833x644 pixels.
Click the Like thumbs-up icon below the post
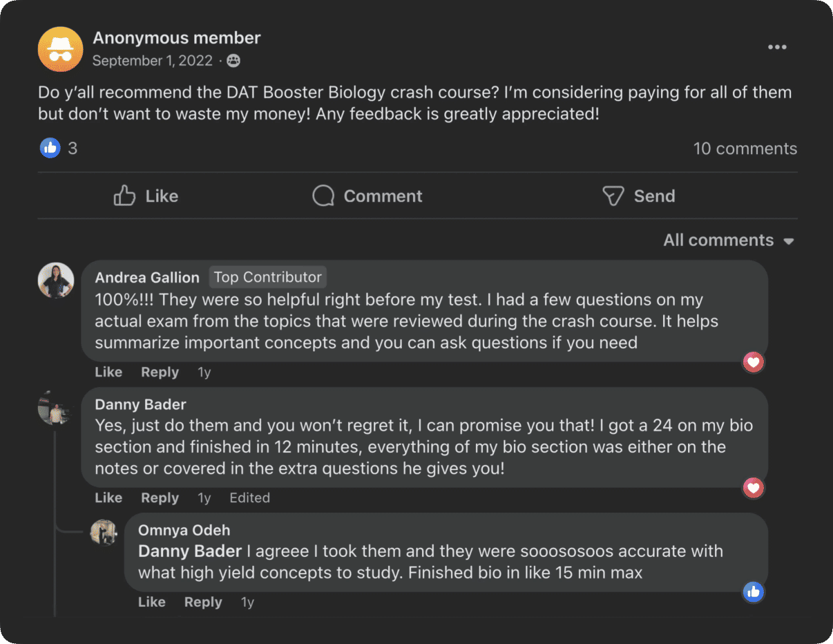[124, 196]
